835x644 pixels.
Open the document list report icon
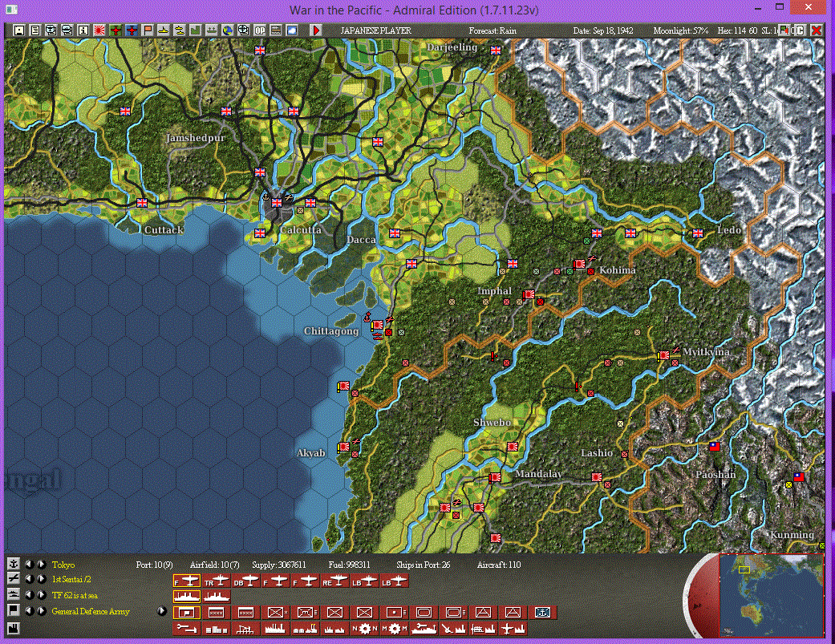coord(35,30)
